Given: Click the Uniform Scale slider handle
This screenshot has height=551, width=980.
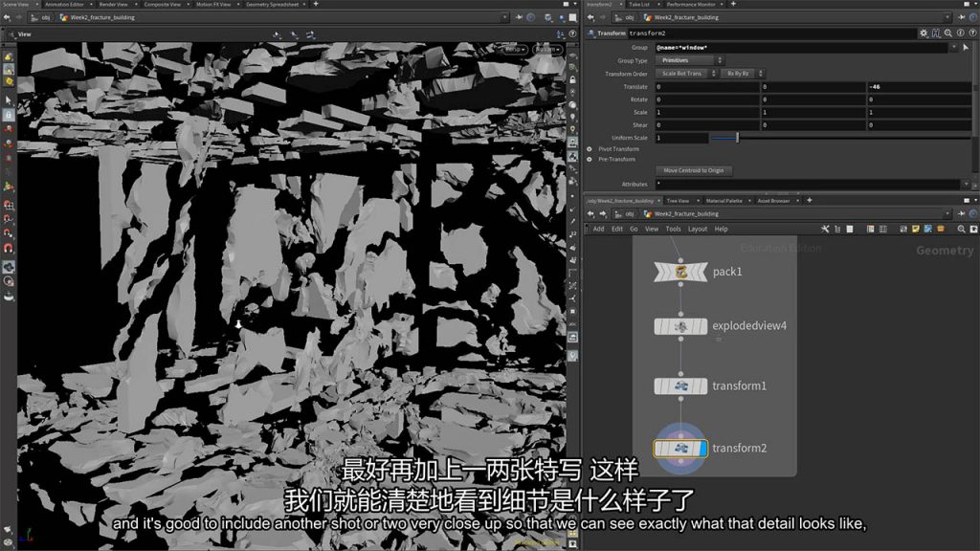Looking at the screenshot, I should 737,138.
